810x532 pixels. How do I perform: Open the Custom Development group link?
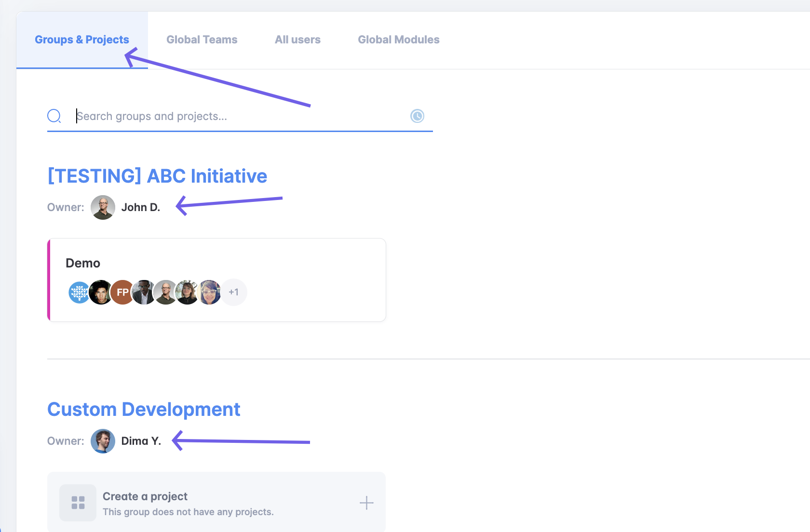pos(144,410)
